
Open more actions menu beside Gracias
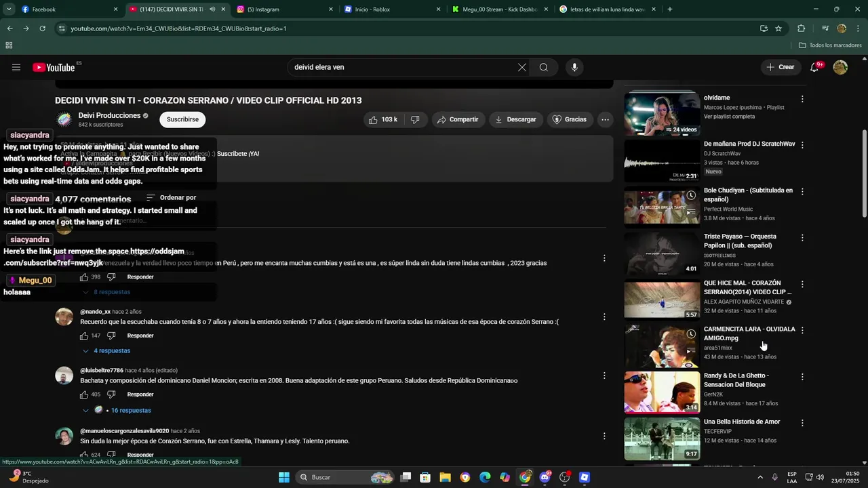point(605,119)
